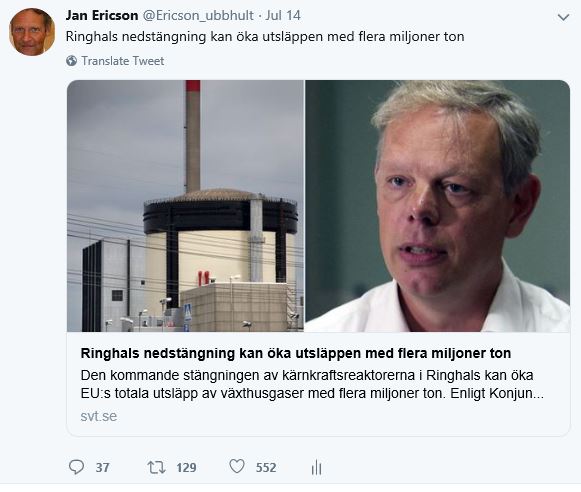Open the man's portrait photo in card
This screenshot has width=581, height=492.
[438, 206]
